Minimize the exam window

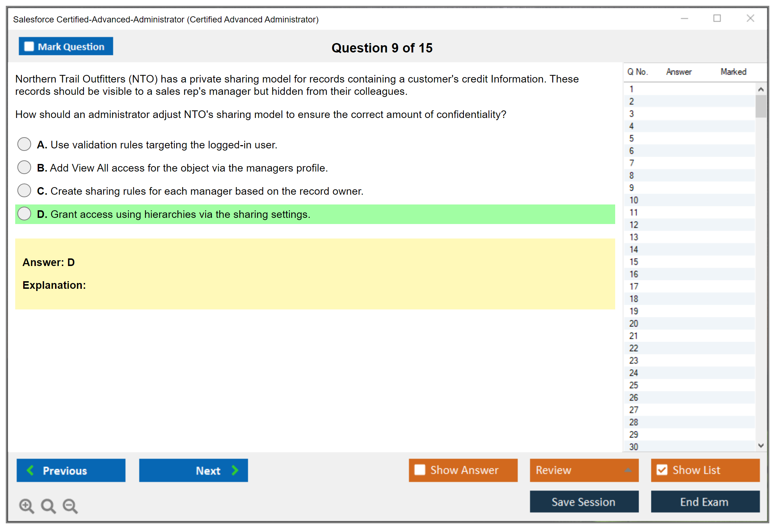(x=684, y=18)
